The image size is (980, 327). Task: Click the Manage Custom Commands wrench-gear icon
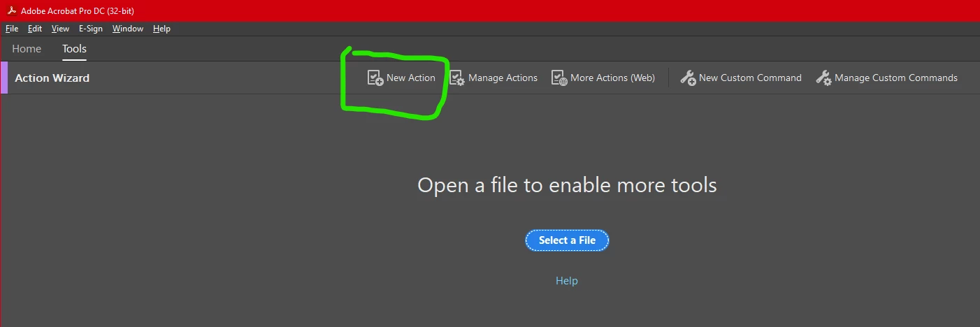click(x=823, y=78)
